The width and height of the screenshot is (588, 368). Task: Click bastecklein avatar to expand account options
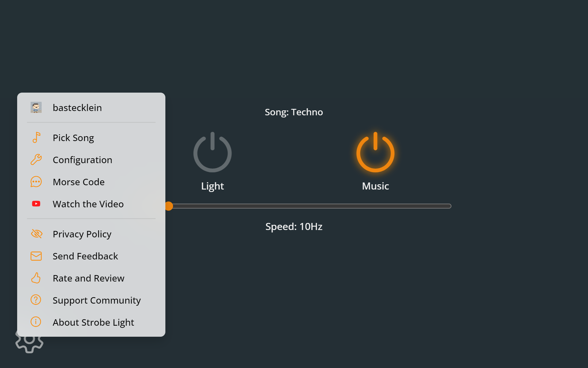pos(36,108)
